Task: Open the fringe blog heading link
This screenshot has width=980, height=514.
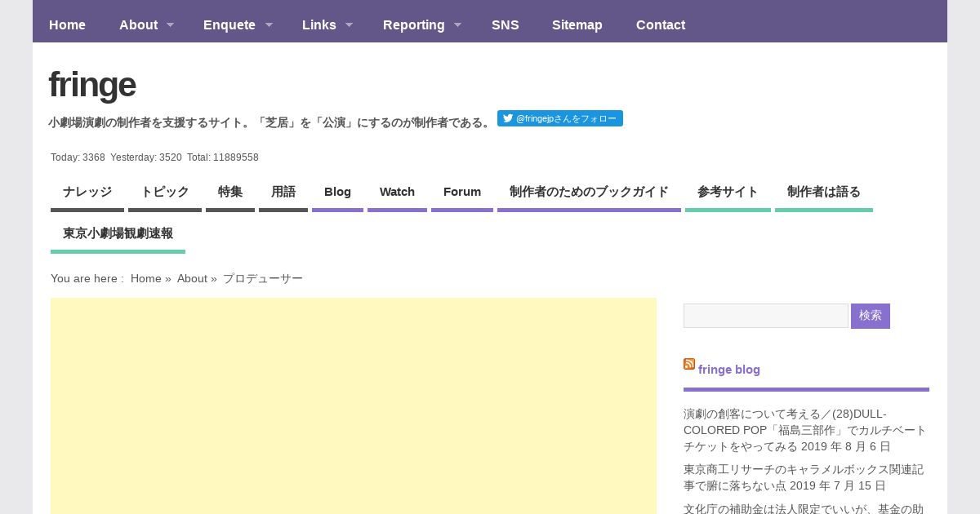Action: coord(728,370)
